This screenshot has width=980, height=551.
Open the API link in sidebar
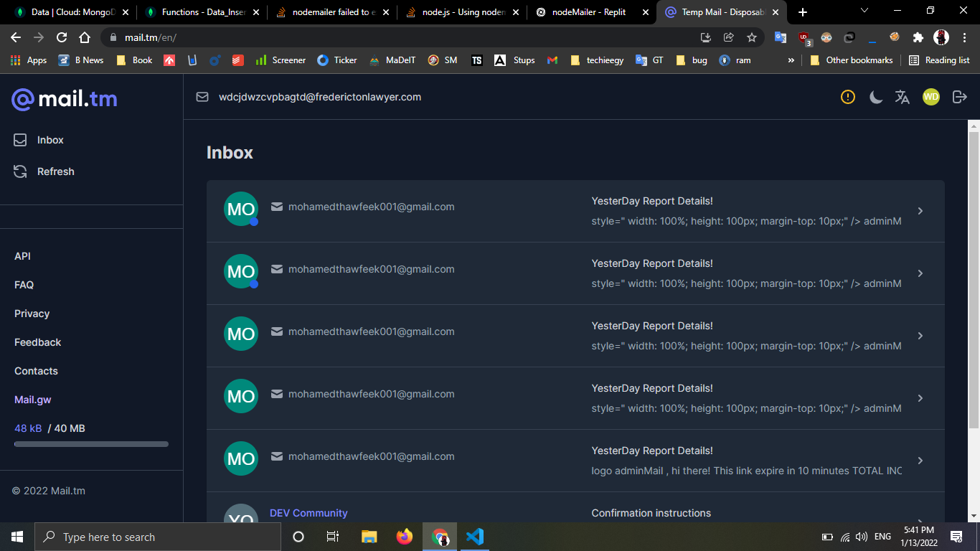22,256
